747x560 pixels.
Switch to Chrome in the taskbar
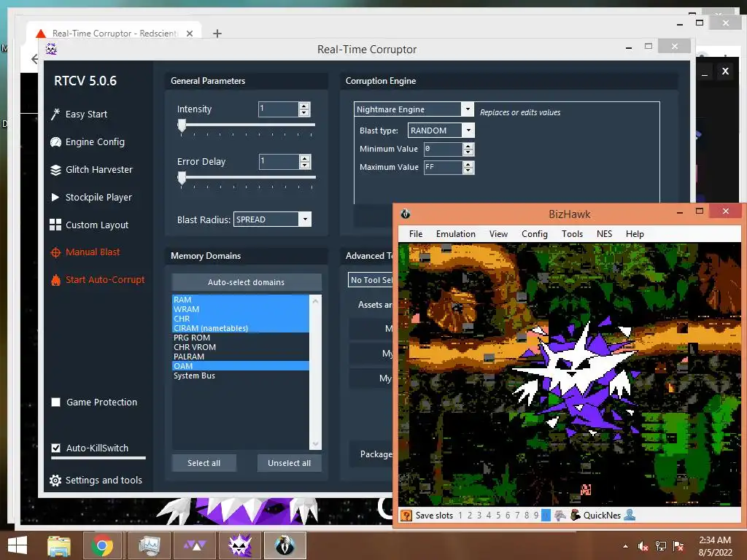tap(101, 545)
